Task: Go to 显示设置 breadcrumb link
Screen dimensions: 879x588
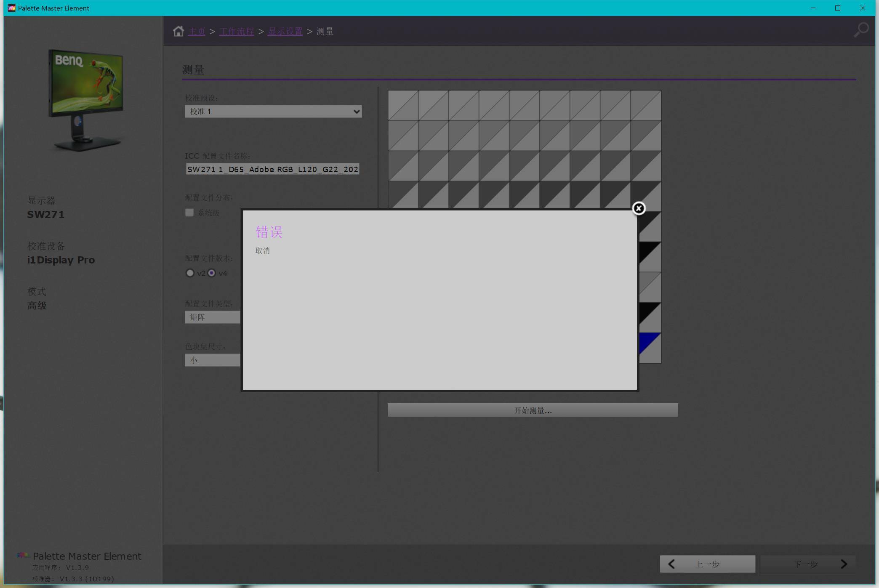Action: (285, 32)
